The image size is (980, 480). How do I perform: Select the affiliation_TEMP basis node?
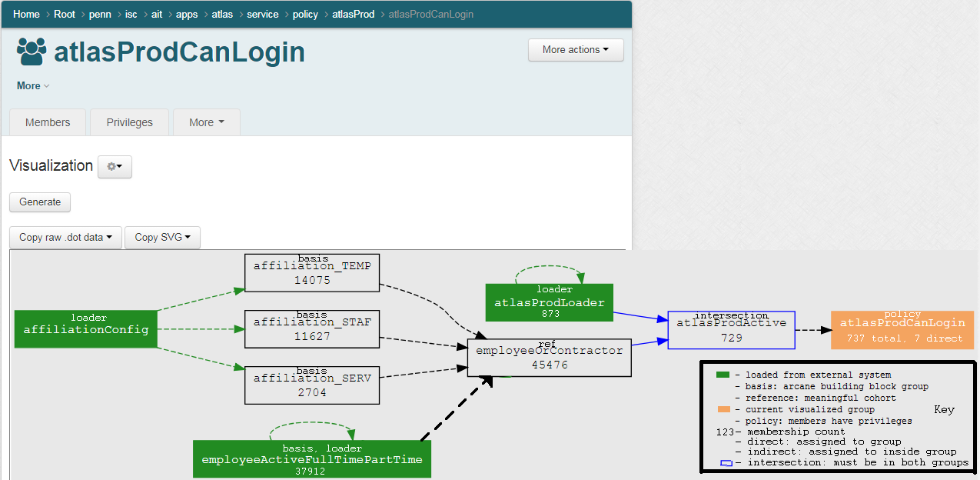tap(312, 272)
